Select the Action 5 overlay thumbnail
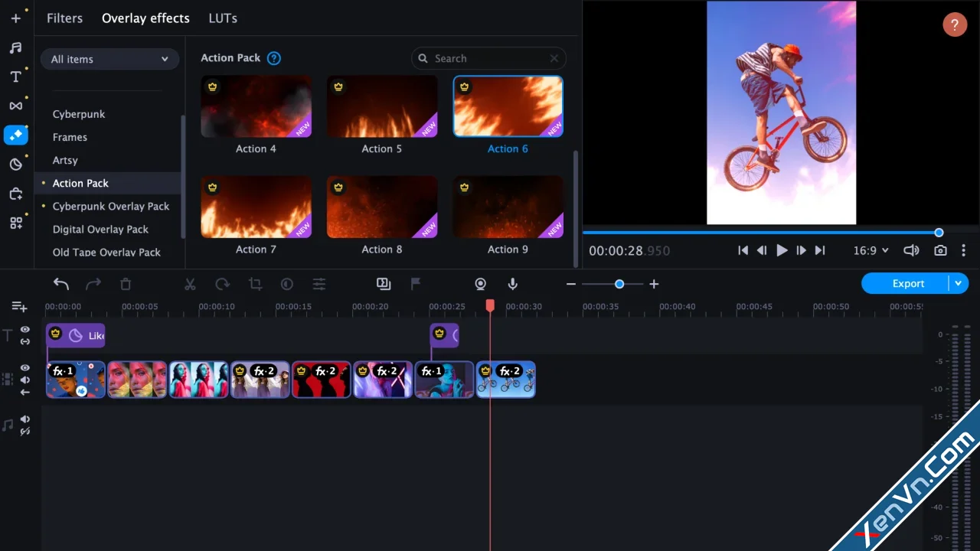Viewport: 980px width, 551px height. (382, 106)
